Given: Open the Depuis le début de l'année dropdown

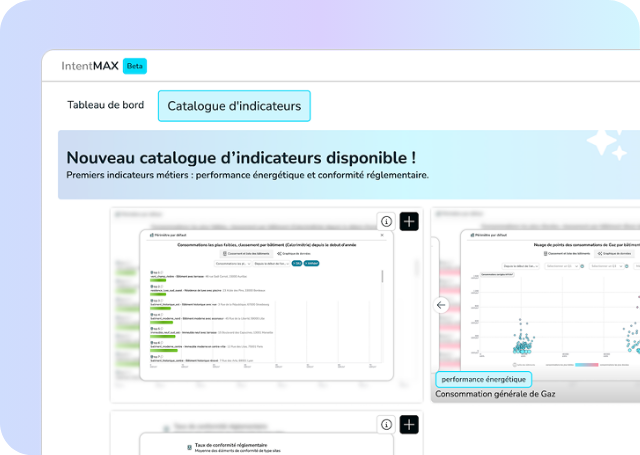Looking at the screenshot, I should click(270, 263).
